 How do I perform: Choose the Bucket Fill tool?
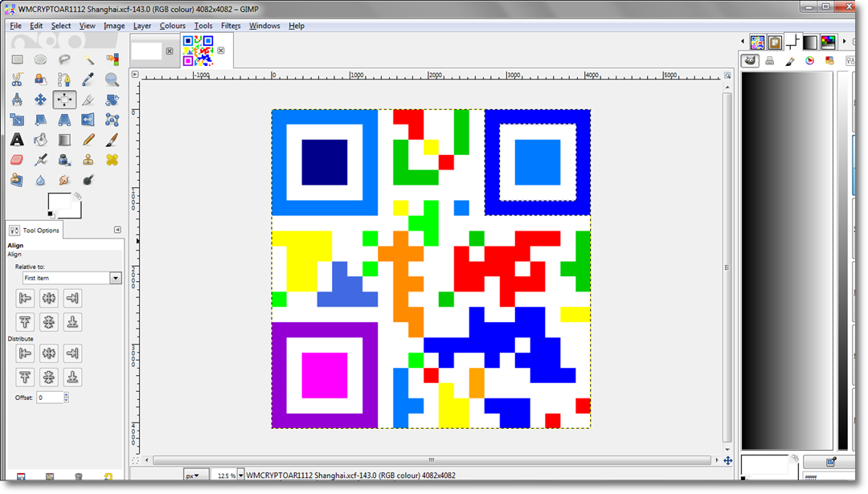click(40, 140)
